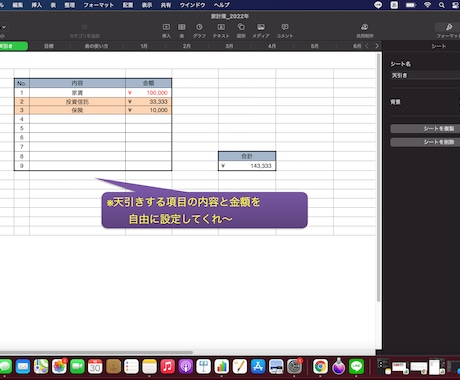Switch to the 表の使い方 sheet tab
The height and width of the screenshot is (380, 460).
(96, 46)
